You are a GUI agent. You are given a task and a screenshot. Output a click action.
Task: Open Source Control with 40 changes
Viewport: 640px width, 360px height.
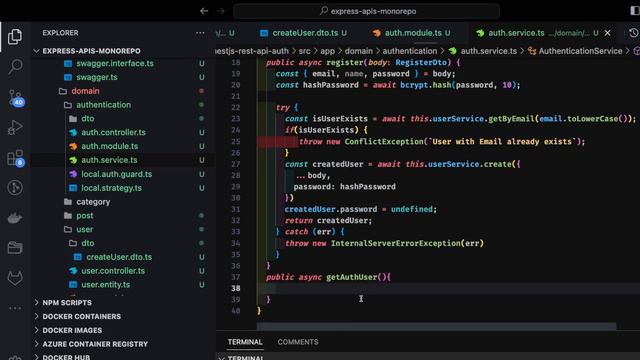(16, 98)
